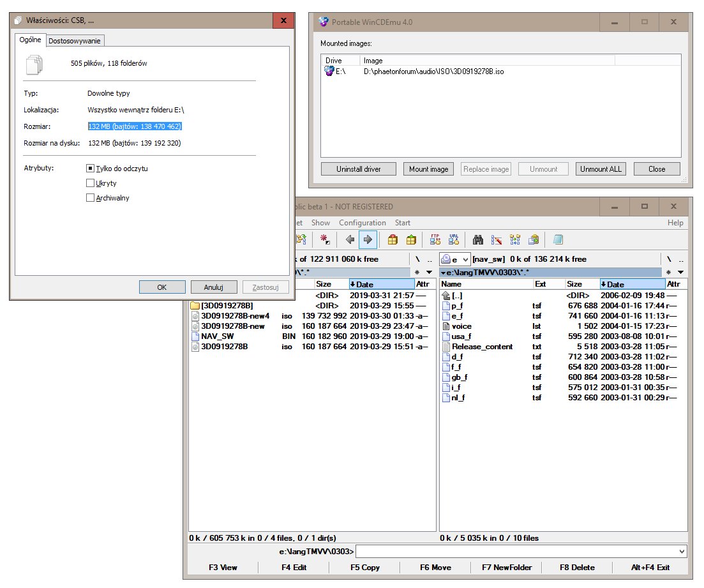
Task: Click the voice.lst file icon
Action: 446,326
